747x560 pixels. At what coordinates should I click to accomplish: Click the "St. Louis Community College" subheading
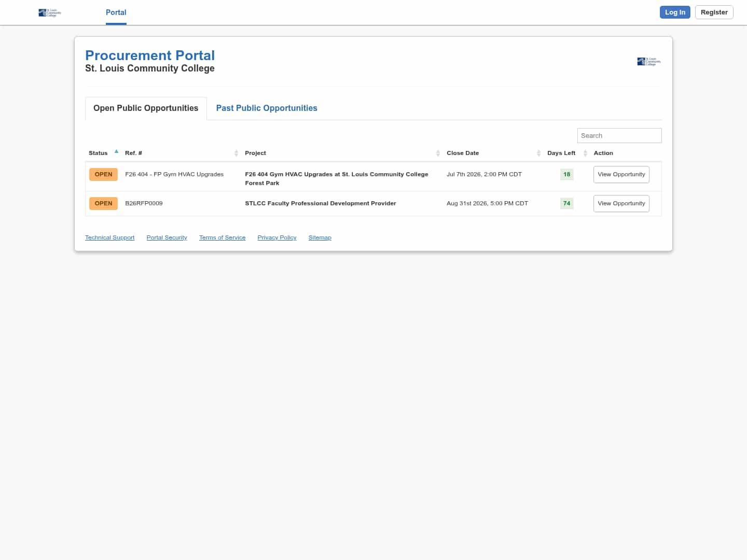[150, 68]
